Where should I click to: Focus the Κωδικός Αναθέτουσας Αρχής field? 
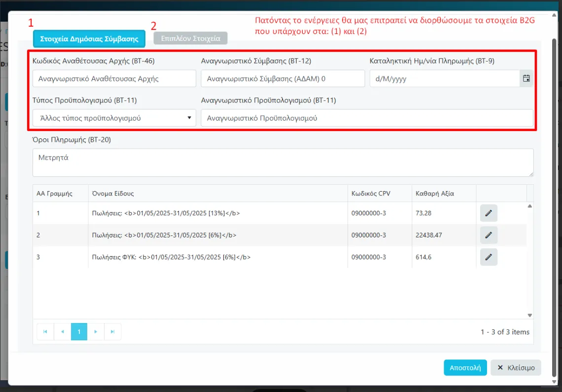[114, 79]
